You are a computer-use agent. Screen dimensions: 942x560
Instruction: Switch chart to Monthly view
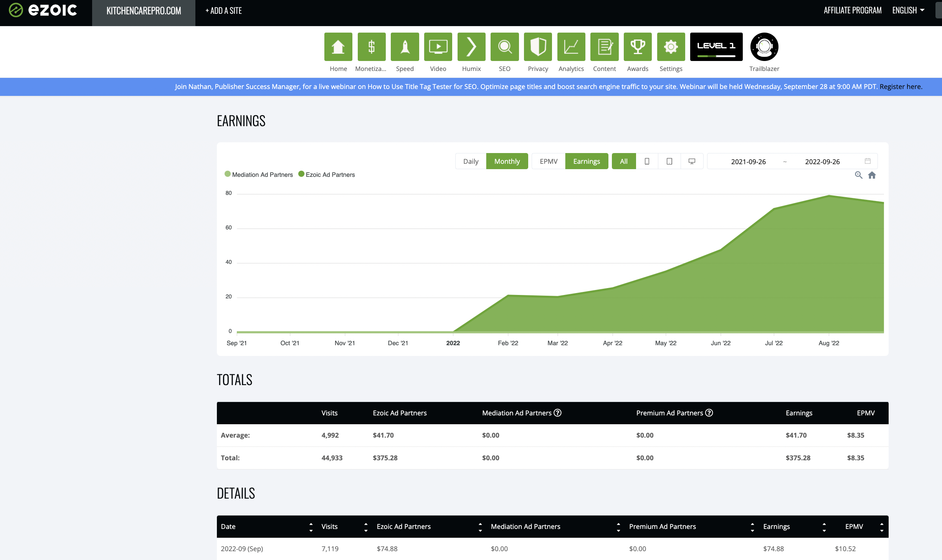[x=507, y=161]
